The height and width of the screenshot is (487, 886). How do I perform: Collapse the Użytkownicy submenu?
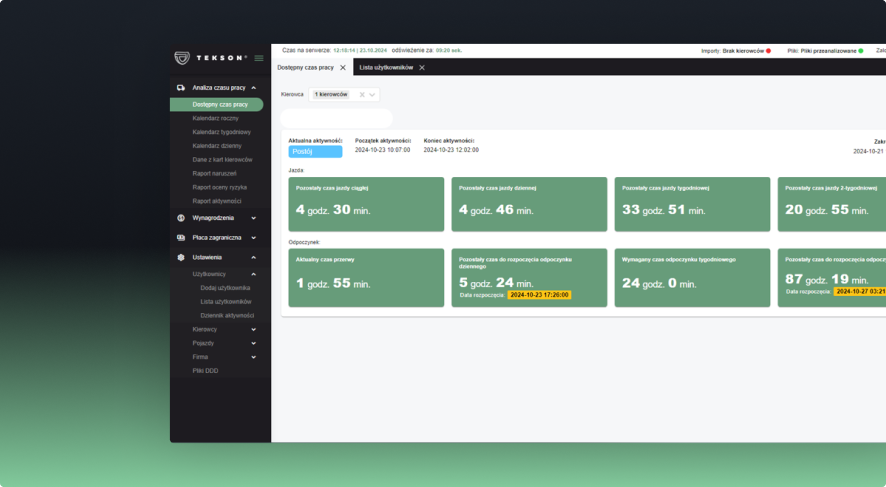pyautogui.click(x=253, y=273)
